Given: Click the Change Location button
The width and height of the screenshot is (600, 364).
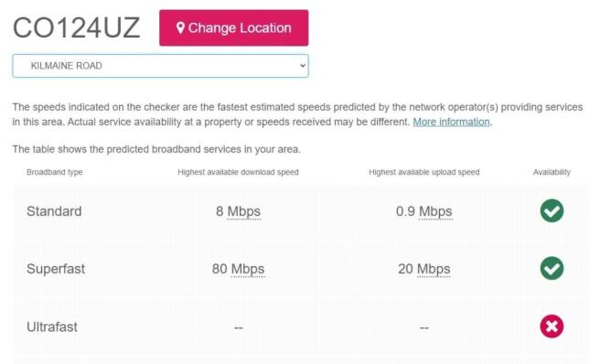Looking at the screenshot, I should pyautogui.click(x=234, y=28).
